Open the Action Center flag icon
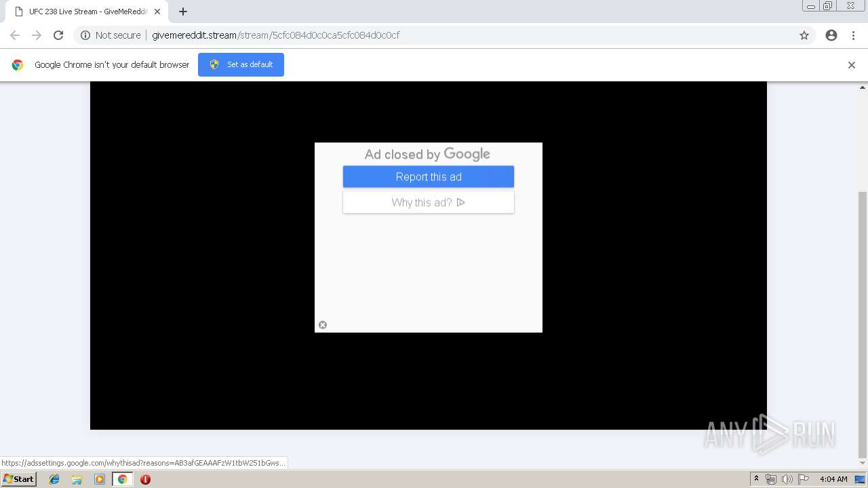This screenshot has width=868, height=488. pos(803,479)
